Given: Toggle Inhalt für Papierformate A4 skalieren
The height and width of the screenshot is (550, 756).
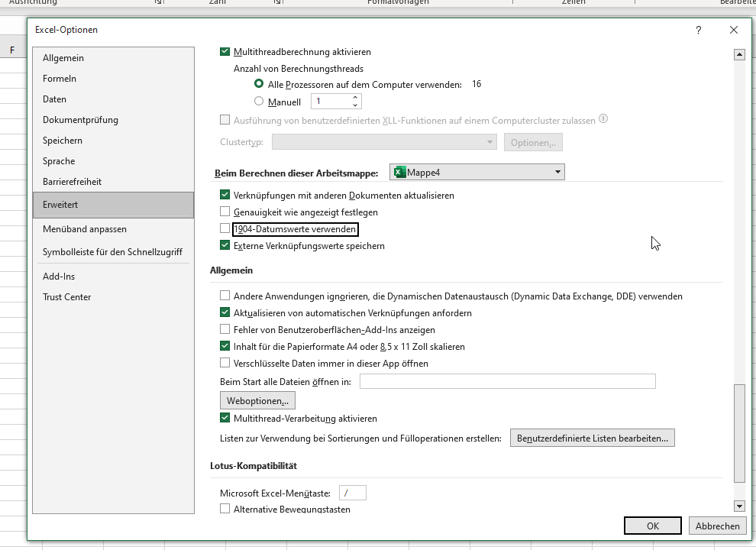Looking at the screenshot, I should (225, 346).
